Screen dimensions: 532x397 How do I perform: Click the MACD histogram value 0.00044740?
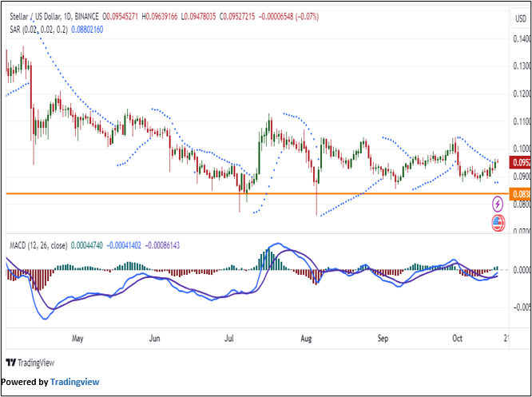tap(86, 245)
